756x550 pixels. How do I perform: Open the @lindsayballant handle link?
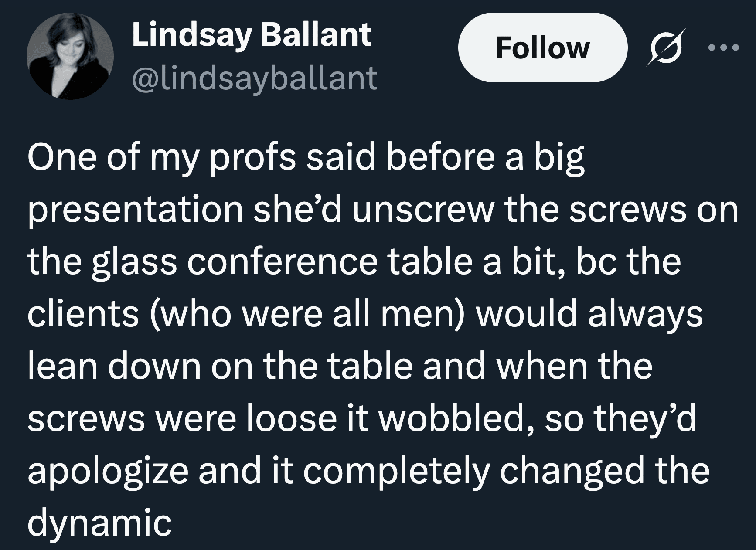click(x=254, y=78)
